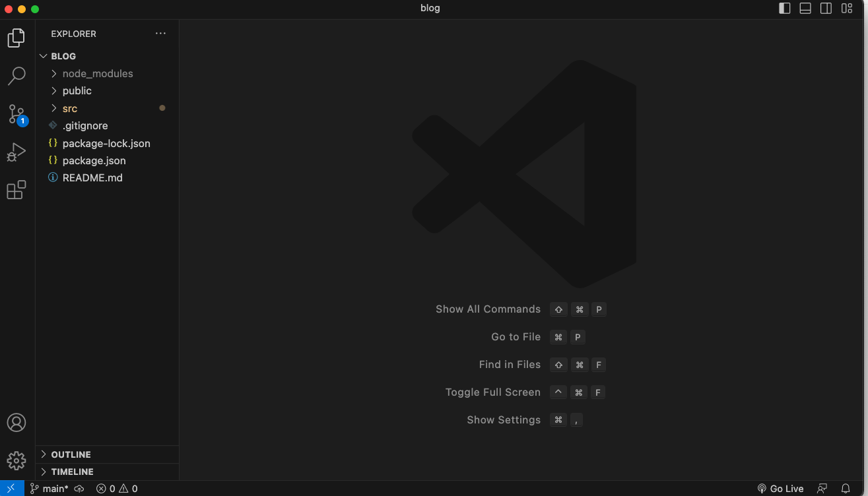Click Show Settings text
Viewport: 868px width, 496px height.
pos(504,420)
